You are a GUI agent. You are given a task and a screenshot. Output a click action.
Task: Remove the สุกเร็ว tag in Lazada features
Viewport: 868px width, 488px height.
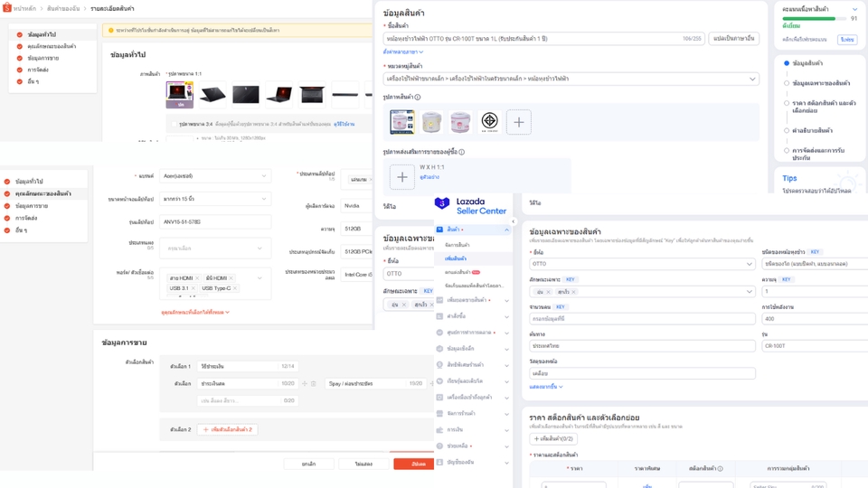(573, 292)
